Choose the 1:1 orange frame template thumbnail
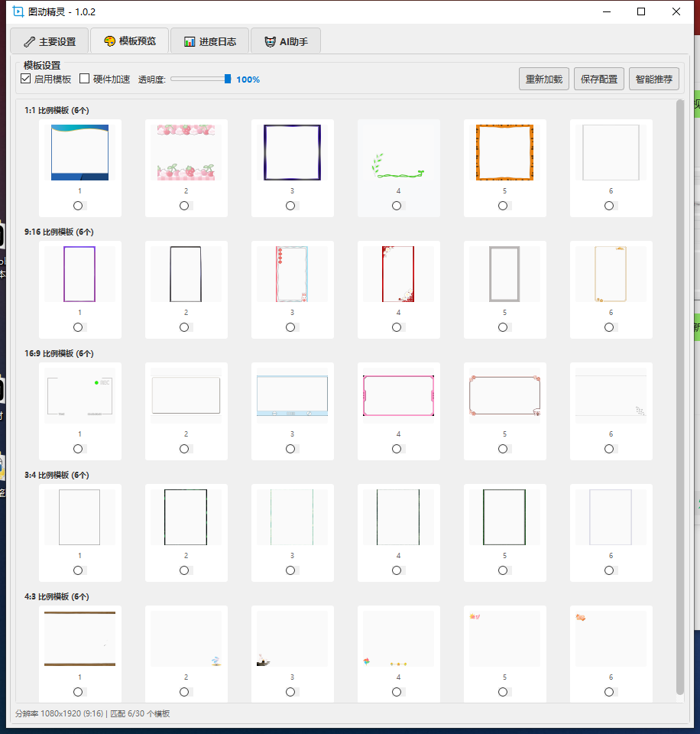The height and width of the screenshot is (734, 700). click(504, 153)
